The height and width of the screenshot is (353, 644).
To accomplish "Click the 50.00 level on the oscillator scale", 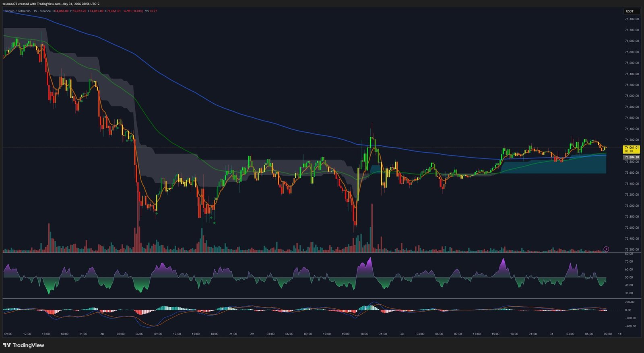I will 629,277.
